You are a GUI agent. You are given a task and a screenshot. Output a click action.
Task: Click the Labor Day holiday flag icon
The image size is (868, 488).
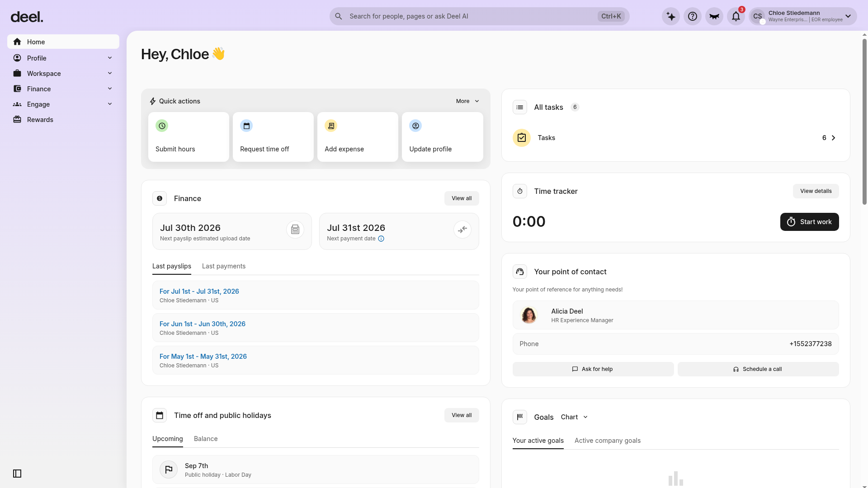click(x=169, y=469)
